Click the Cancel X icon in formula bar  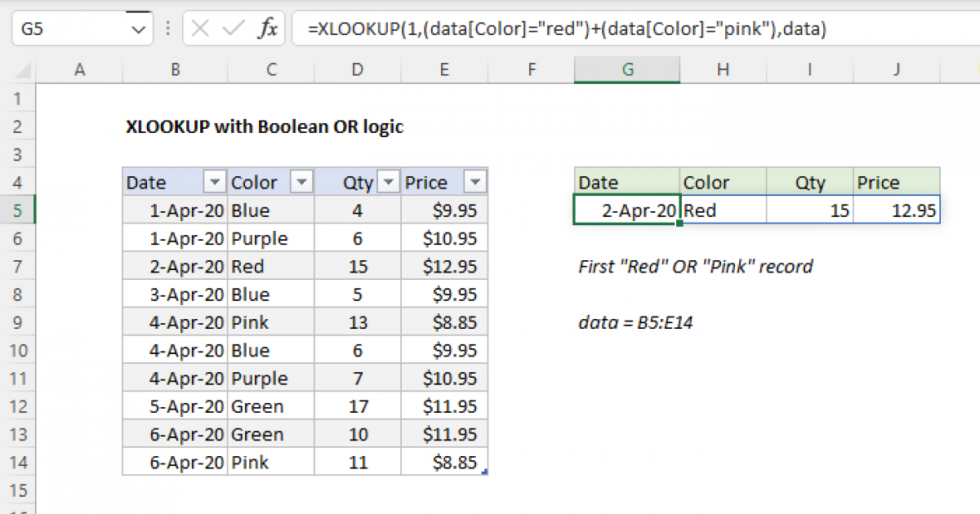(200, 30)
